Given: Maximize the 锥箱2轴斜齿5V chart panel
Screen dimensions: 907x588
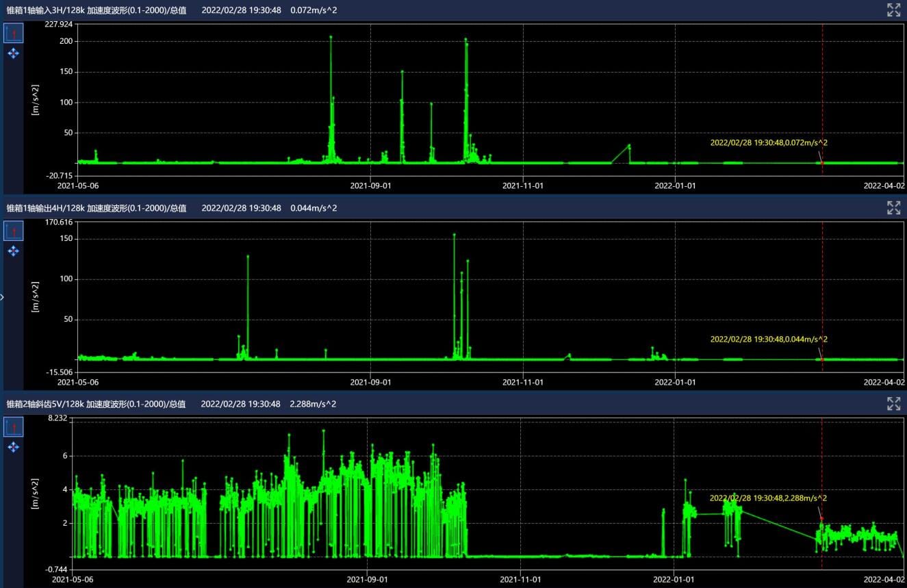Looking at the screenshot, I should 893,404.
